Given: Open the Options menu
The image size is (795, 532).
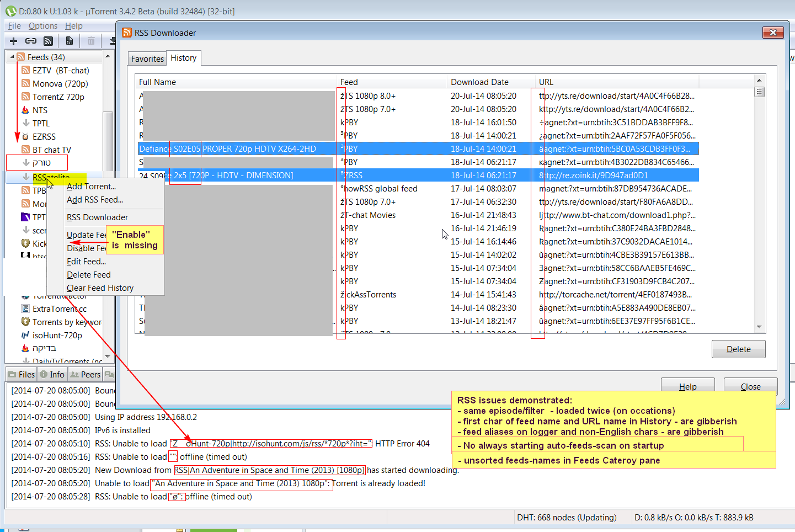Looking at the screenshot, I should pyautogui.click(x=42, y=26).
